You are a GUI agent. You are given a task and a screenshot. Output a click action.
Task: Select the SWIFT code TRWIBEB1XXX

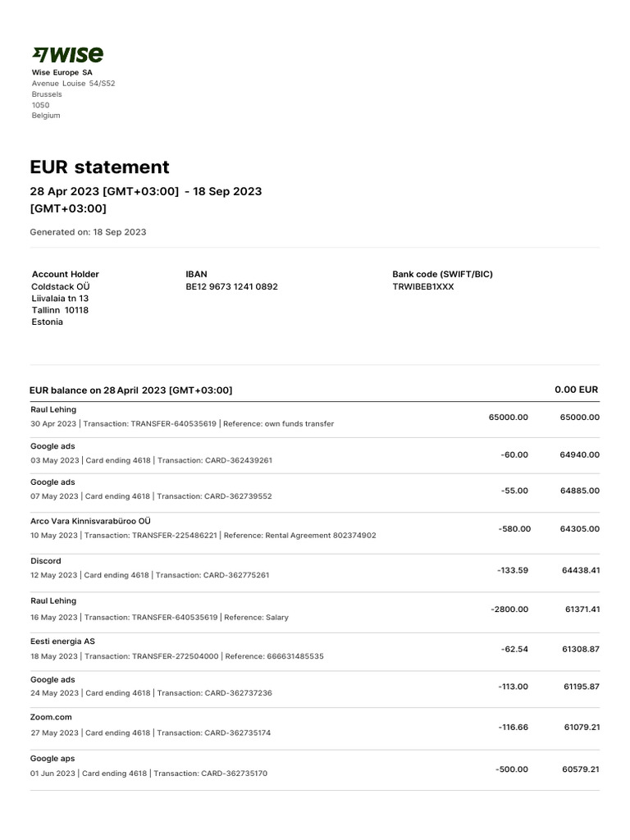coord(422,287)
